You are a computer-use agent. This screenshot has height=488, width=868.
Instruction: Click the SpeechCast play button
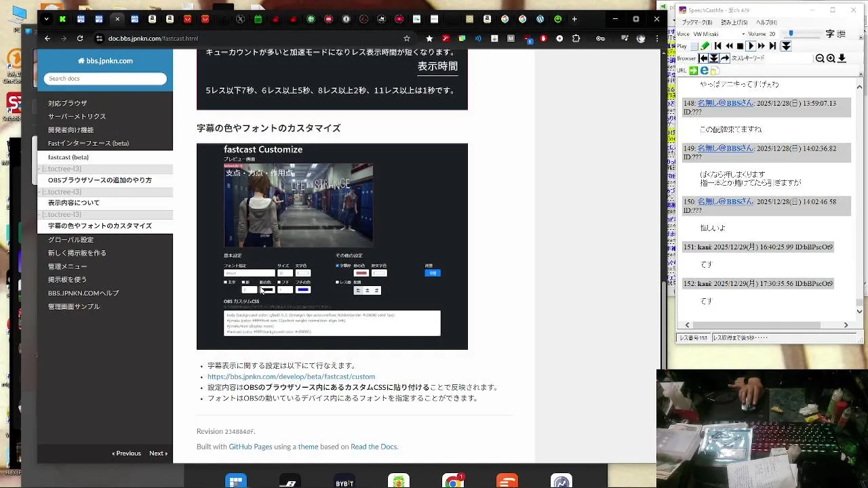[751, 46]
